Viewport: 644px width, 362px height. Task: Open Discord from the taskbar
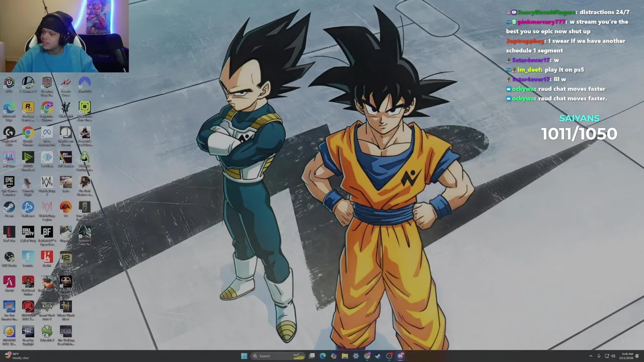pyautogui.click(x=400, y=356)
